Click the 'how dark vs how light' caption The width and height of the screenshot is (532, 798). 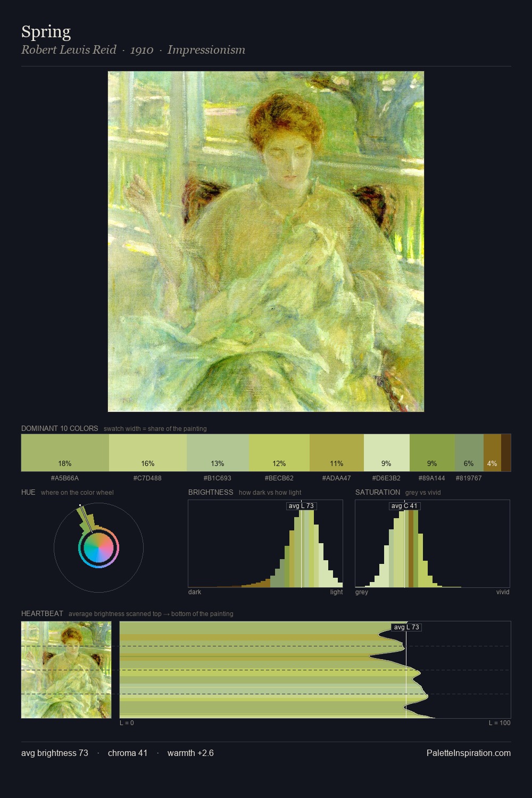270,493
